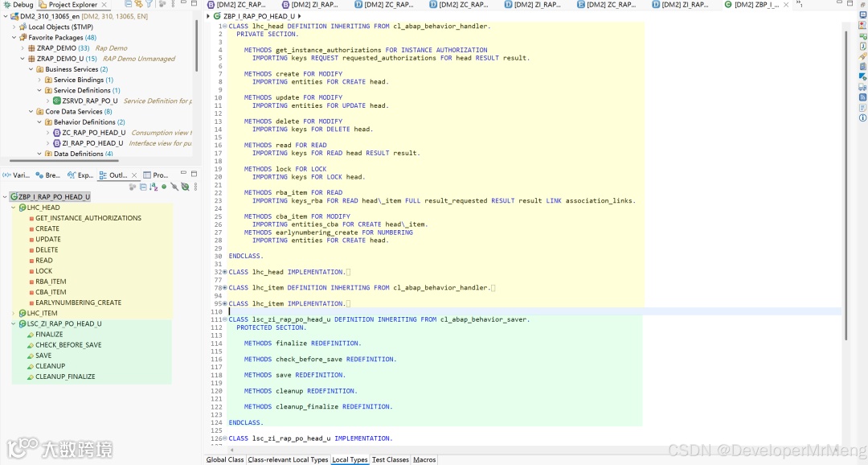Screen dimensions: 868x465
Task: Toggle the last green Outline filter icon
Action: tap(186, 187)
